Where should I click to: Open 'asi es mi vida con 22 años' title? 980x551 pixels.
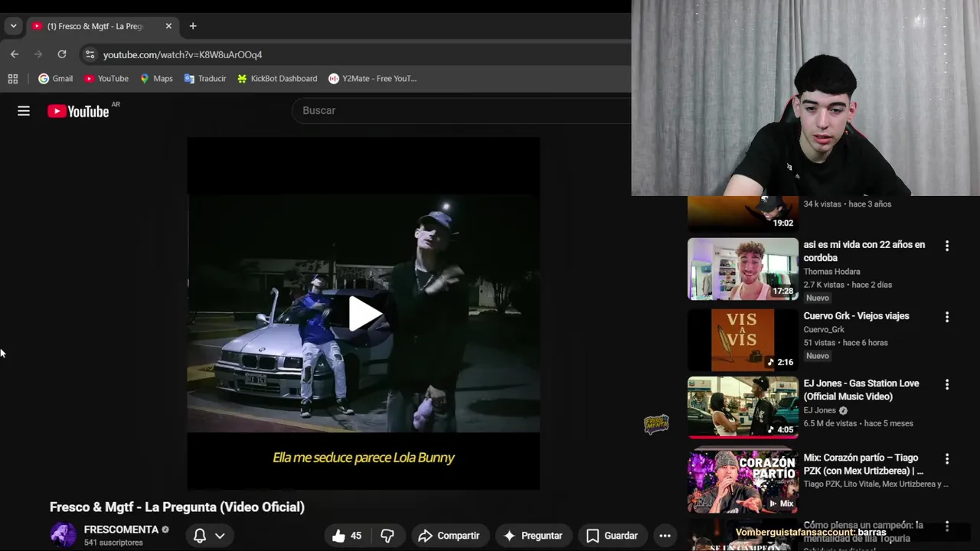click(x=864, y=251)
